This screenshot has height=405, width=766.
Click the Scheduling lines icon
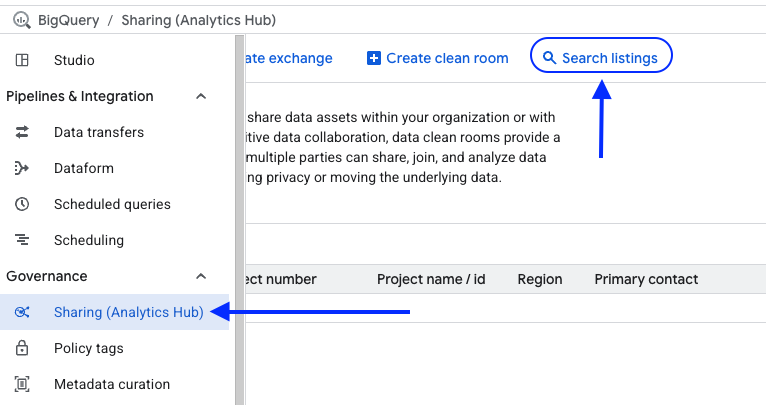[22, 240]
